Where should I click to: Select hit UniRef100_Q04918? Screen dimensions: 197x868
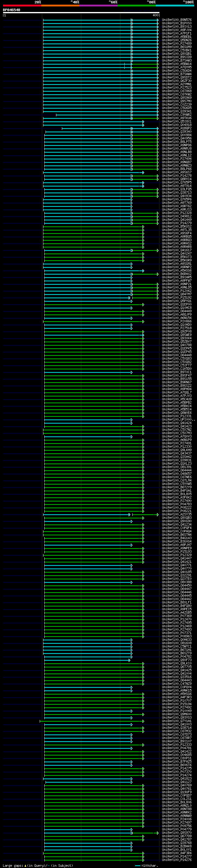[x=177, y=125]
